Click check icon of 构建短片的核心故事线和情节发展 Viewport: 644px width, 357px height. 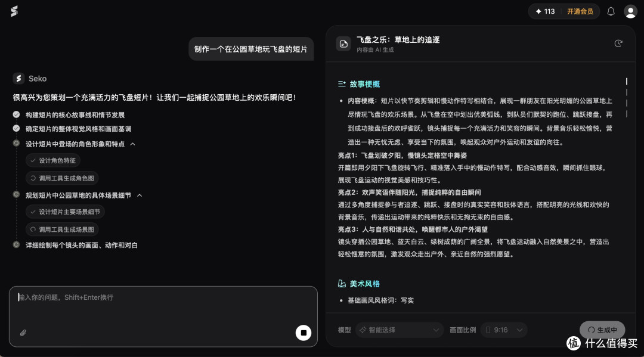click(x=17, y=114)
